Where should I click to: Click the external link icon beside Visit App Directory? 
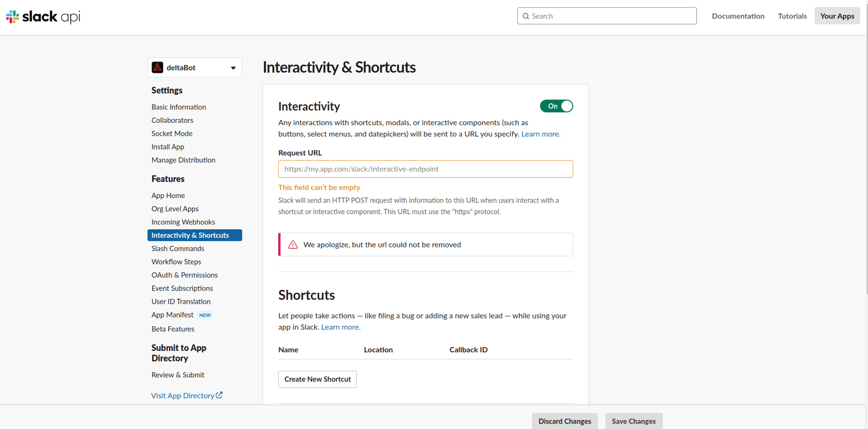coord(220,395)
